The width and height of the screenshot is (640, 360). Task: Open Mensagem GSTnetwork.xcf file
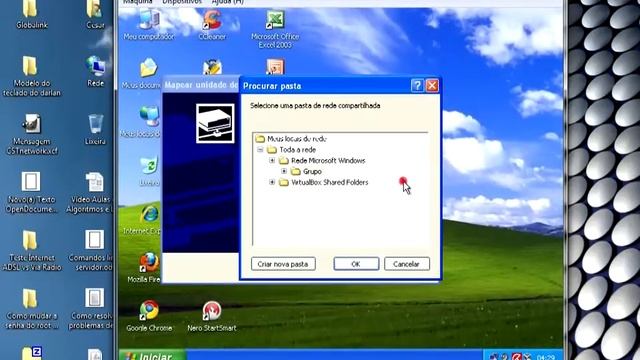point(32,135)
